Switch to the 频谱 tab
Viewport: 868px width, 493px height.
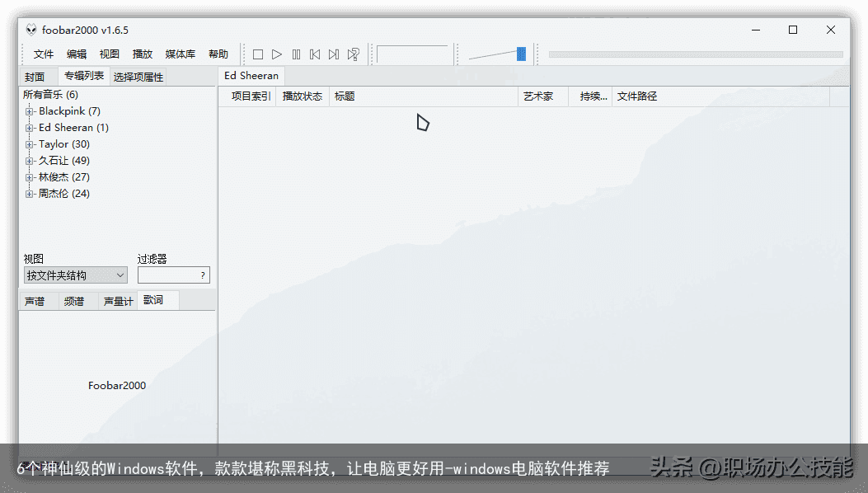pyautogui.click(x=74, y=300)
